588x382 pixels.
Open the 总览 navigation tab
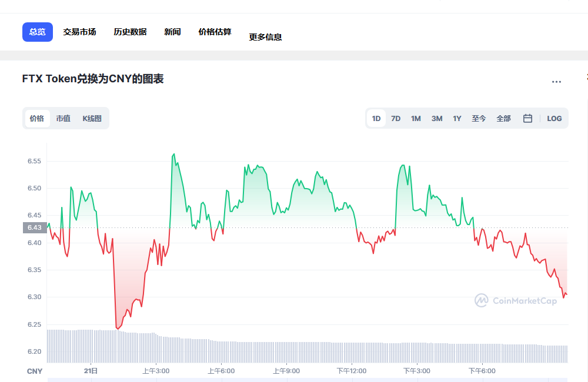[x=37, y=32]
